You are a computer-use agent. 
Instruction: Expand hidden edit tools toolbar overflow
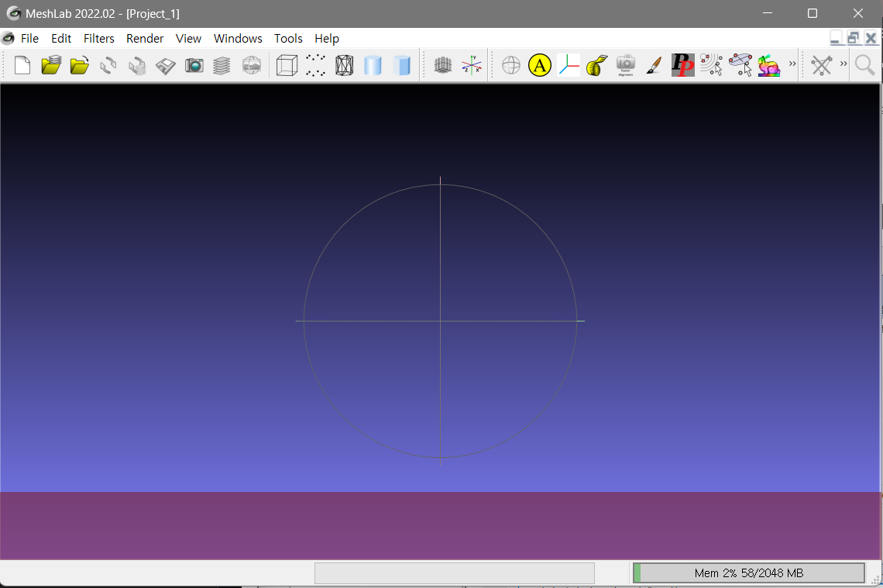coord(792,64)
